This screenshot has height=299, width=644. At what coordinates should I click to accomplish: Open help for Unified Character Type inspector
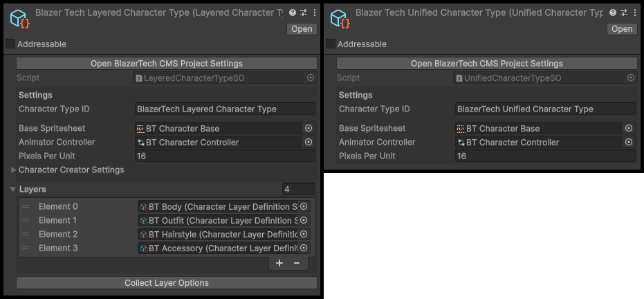click(613, 12)
